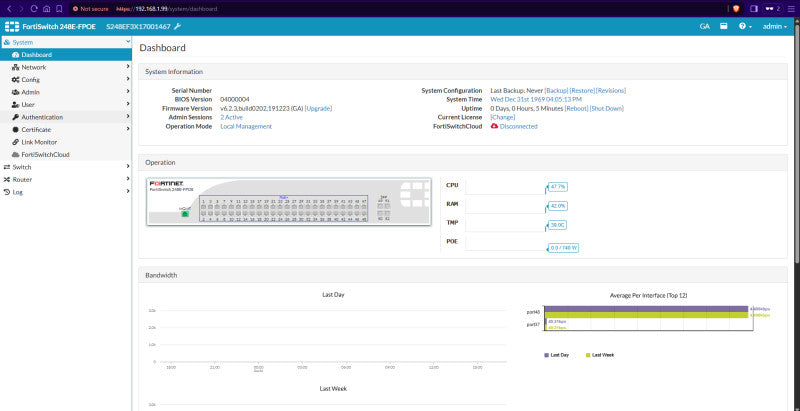800x411 pixels.
Task: Click the Reboot link next to Uptime
Action: 577,108
